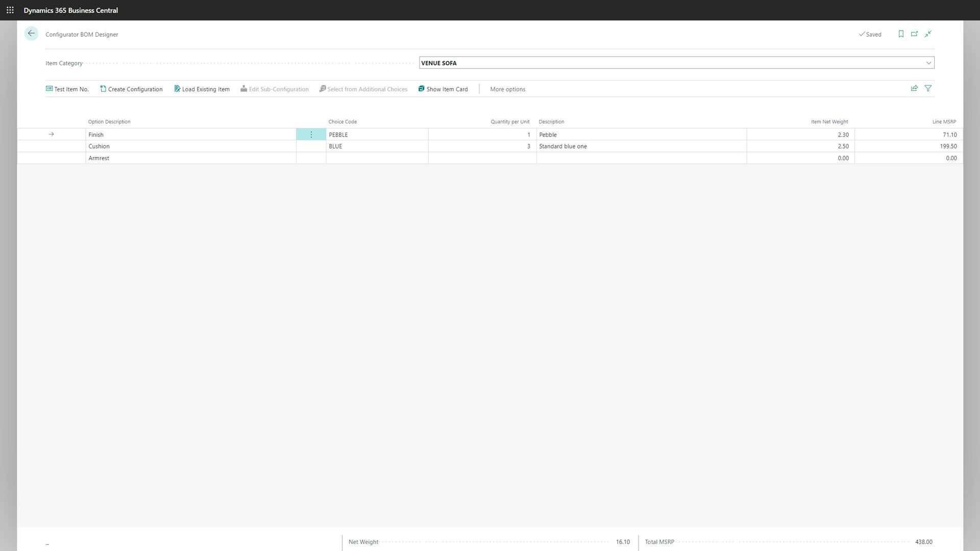Click Create Configuration action
980x551 pixels.
coord(131,89)
